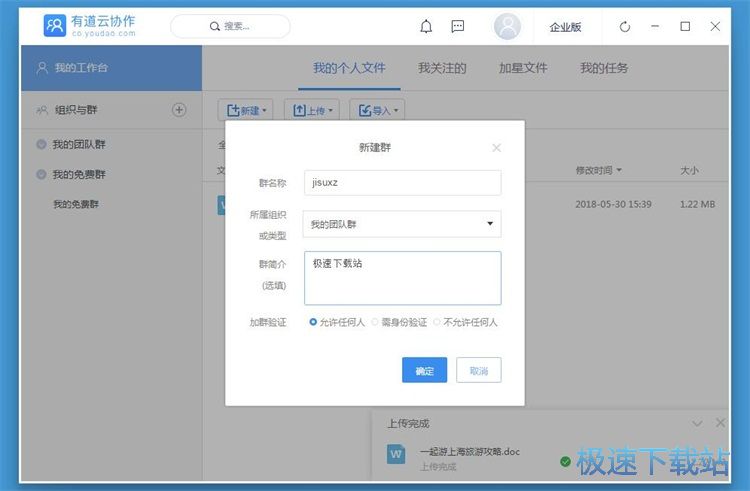Click the 确定 button
Image resolution: width=750 pixels, height=491 pixels.
pyautogui.click(x=424, y=370)
